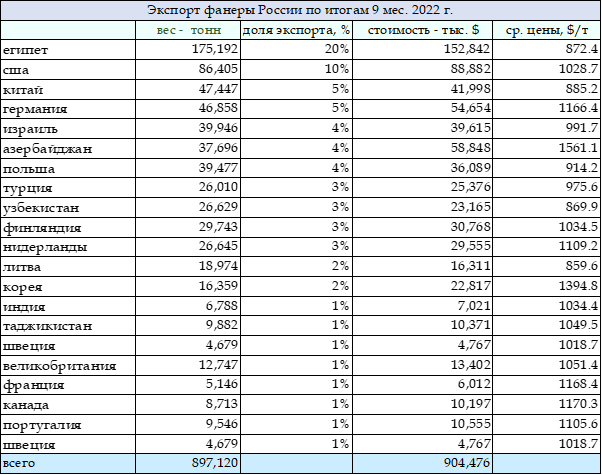Click the word 'стоимость' in the header
The height and width of the screenshot is (475, 602).
pyautogui.click(x=400, y=30)
